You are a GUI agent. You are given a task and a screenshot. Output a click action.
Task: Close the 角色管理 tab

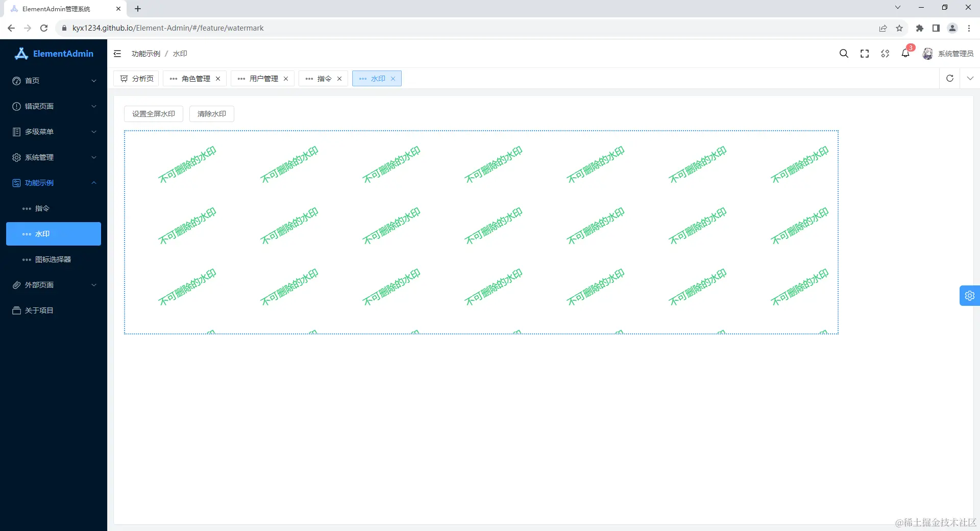[x=218, y=79]
